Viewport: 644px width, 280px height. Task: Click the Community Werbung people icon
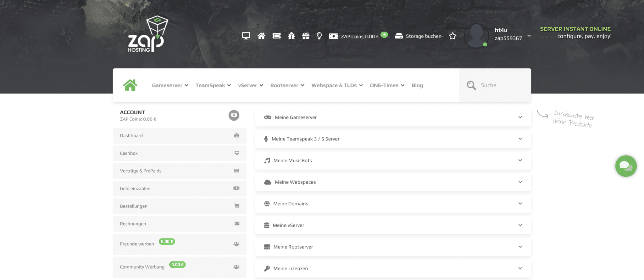pyautogui.click(x=236, y=267)
